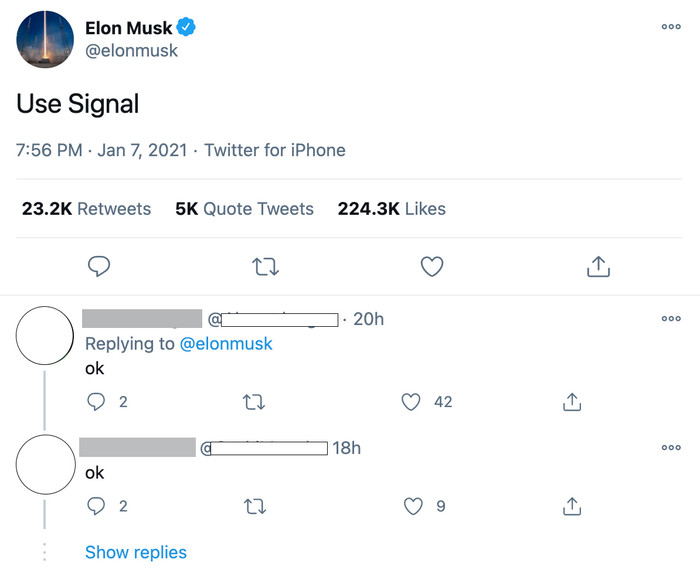Like the 20h reply with 42 likes
This screenshot has height=568, width=700.
(411, 401)
